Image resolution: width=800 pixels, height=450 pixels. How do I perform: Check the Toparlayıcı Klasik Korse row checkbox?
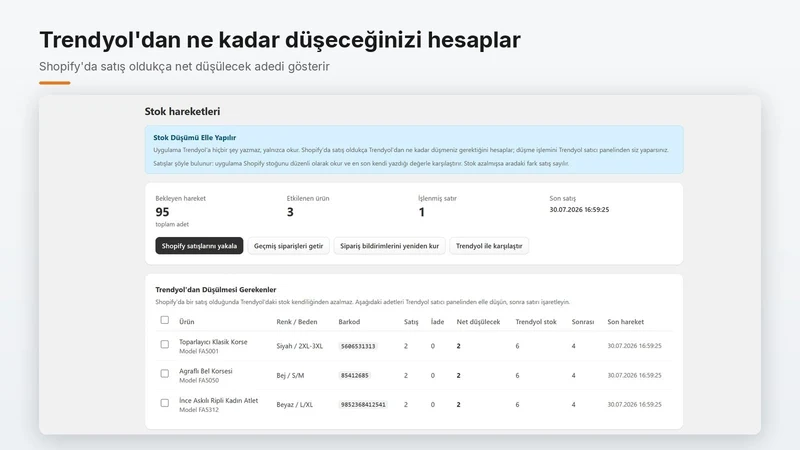click(x=164, y=344)
